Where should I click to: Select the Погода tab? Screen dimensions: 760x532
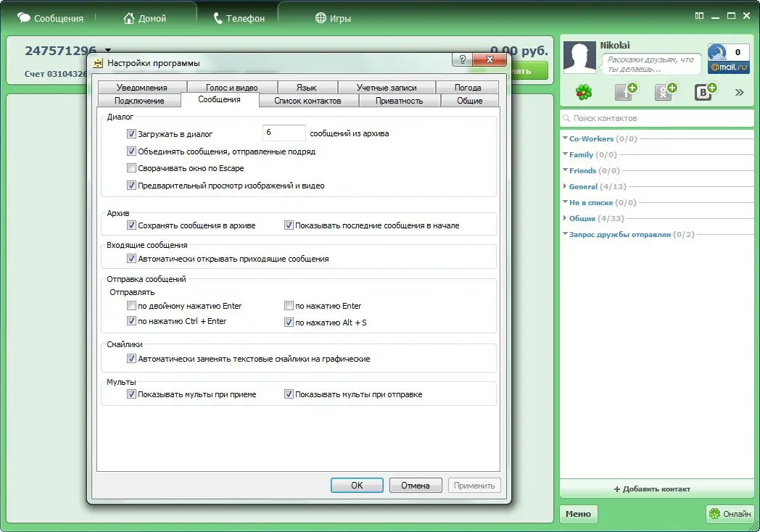click(468, 87)
